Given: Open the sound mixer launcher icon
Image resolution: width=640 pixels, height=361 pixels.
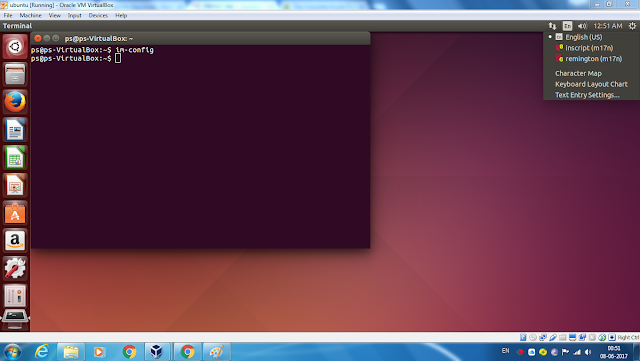Looking at the screenshot, I should [x=15, y=296].
